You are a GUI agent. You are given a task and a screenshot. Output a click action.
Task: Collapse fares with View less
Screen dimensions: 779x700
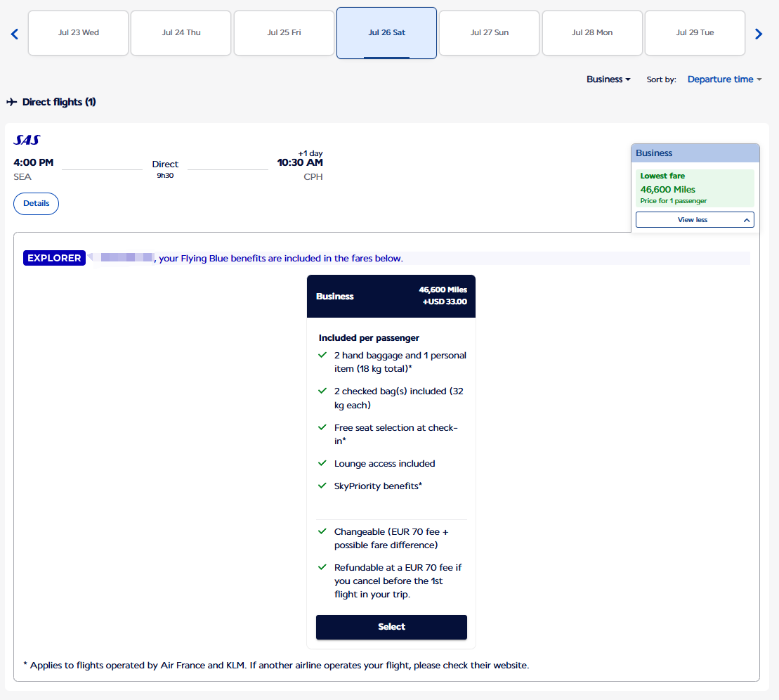point(695,220)
